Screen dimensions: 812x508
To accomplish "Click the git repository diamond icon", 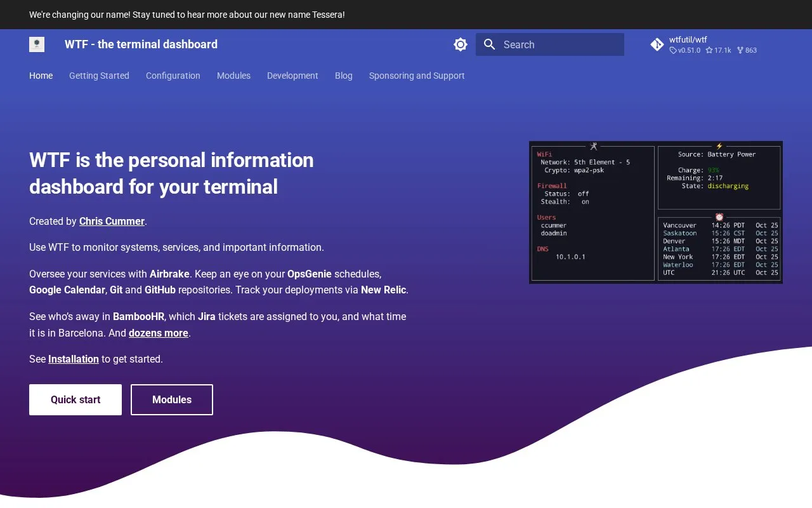I will [x=657, y=44].
